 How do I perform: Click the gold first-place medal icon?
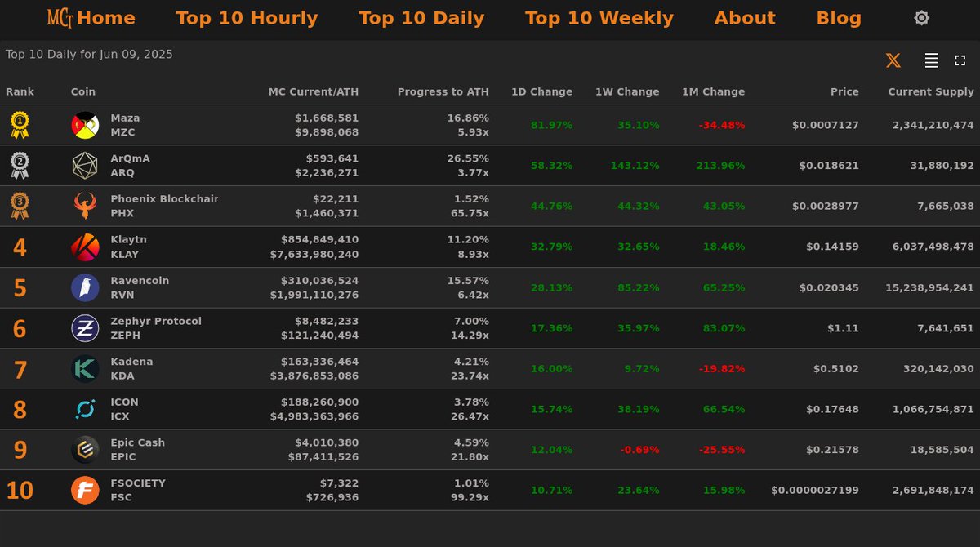coord(20,125)
